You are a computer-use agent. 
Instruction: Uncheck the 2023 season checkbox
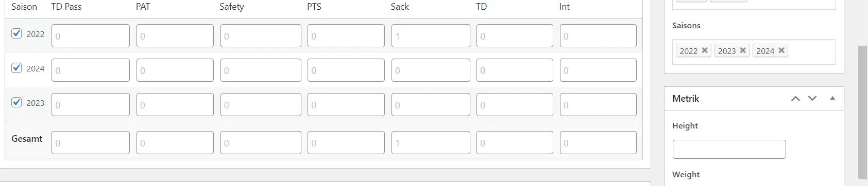pos(16,102)
